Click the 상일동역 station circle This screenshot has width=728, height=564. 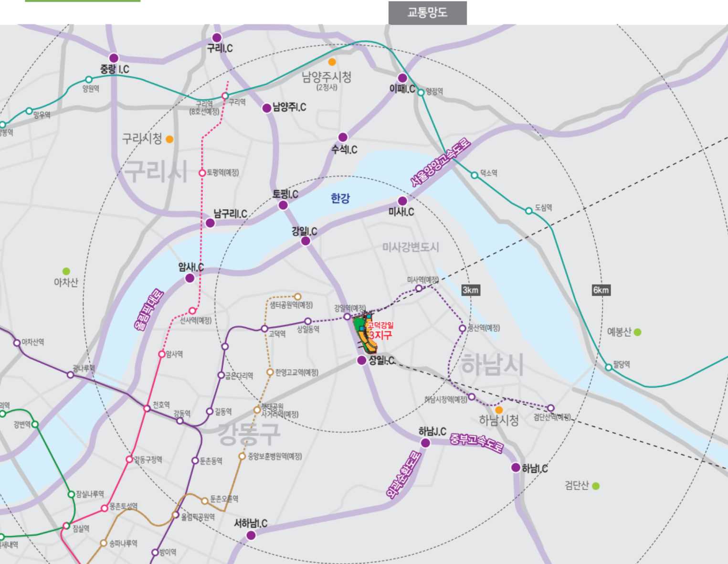pyautogui.click(x=308, y=321)
